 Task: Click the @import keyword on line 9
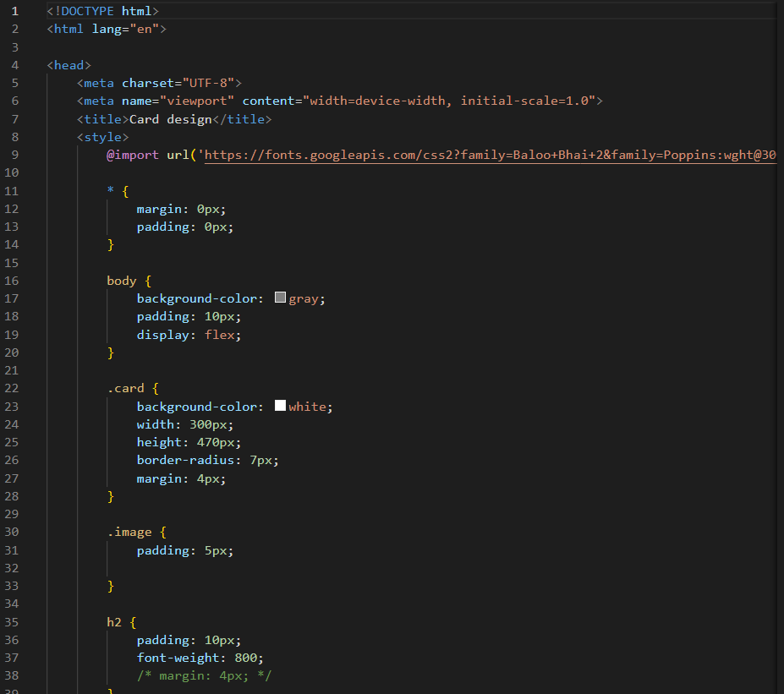(133, 155)
